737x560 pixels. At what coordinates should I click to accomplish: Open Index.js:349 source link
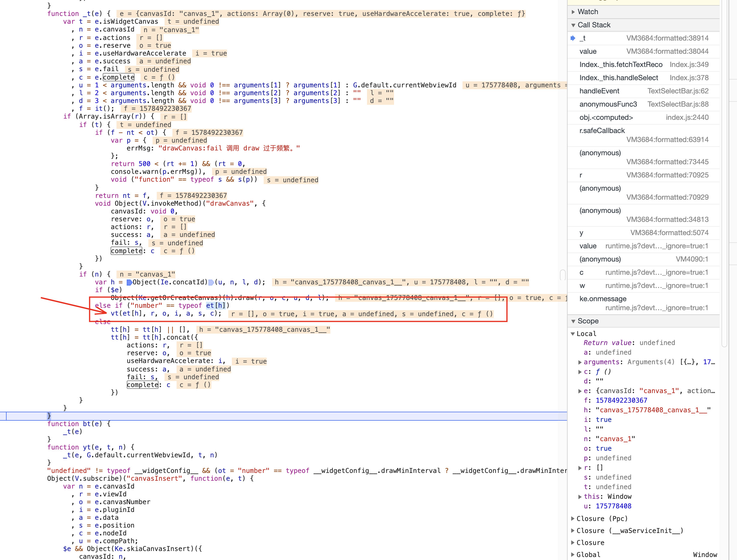coord(689,65)
